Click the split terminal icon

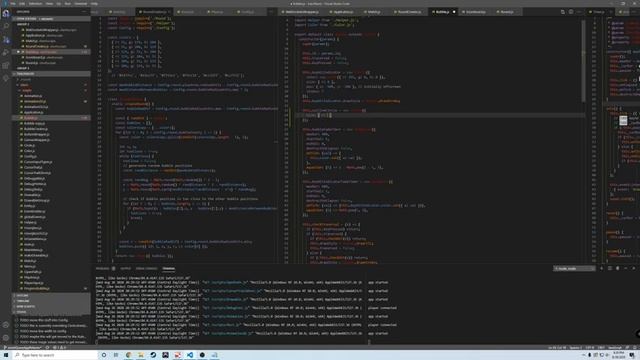click(610, 269)
